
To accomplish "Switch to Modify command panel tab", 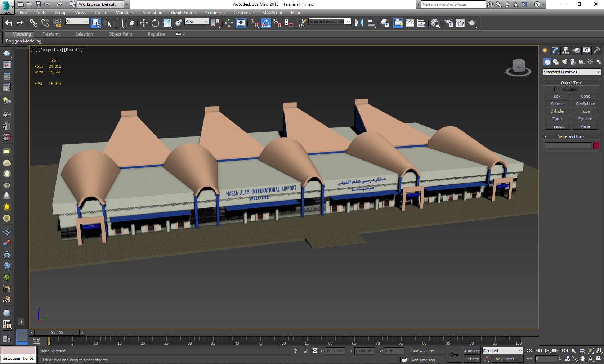I will click(x=555, y=50).
